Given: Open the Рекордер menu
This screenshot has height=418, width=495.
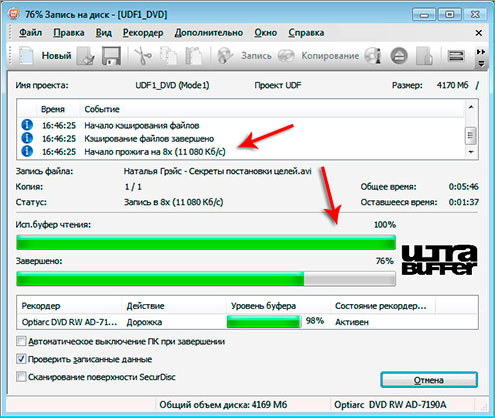Looking at the screenshot, I should (143, 33).
